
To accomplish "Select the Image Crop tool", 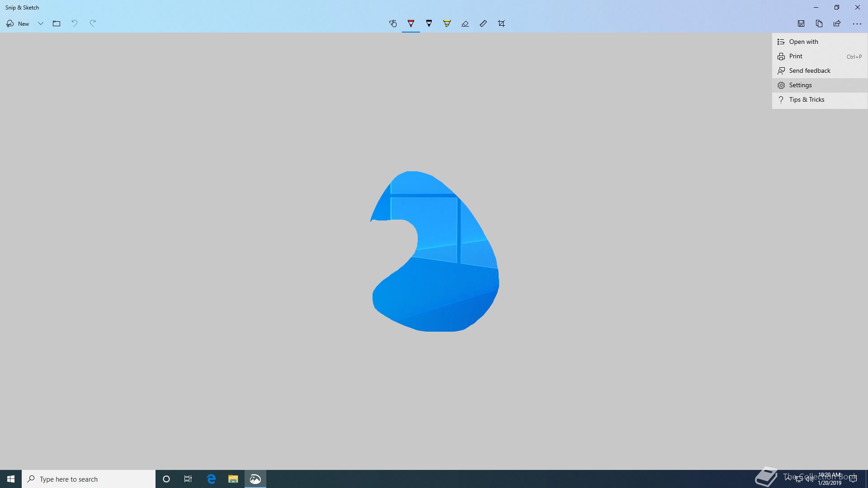I will tap(501, 23).
